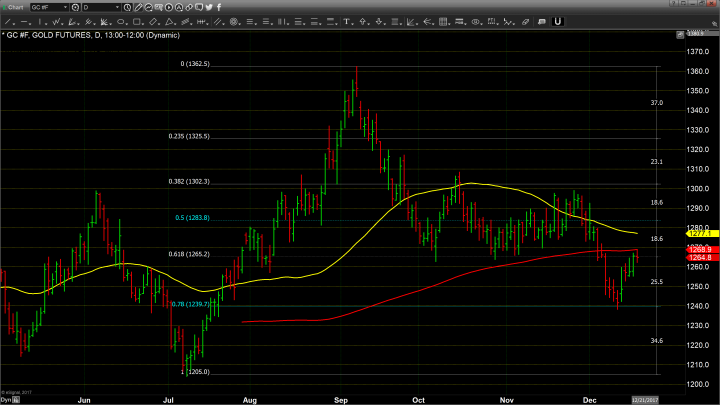
Task: Choose the rectangle drawing tool
Action: (x=136, y=22)
